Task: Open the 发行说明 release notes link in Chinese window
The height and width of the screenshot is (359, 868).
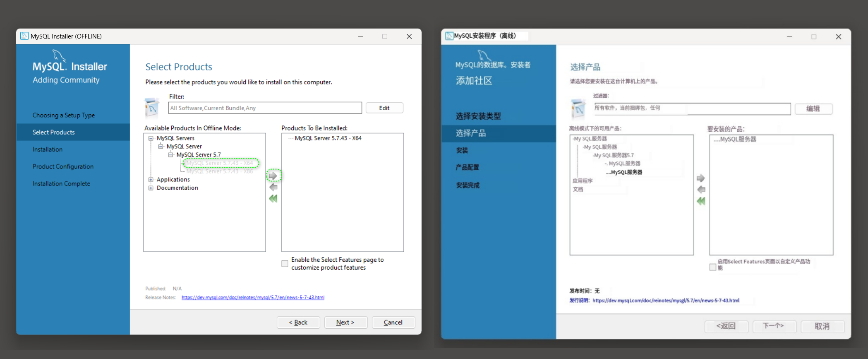Action: pyautogui.click(x=666, y=301)
